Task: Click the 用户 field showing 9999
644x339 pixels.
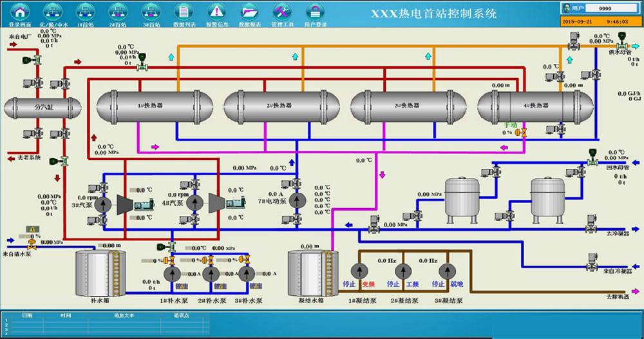Action: (612, 8)
